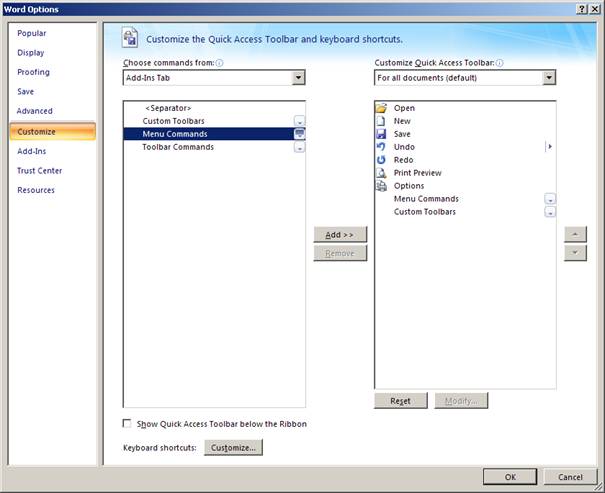Image resolution: width=605 pixels, height=493 pixels.
Task: Click the Undo arrow icon
Action: coord(381,147)
